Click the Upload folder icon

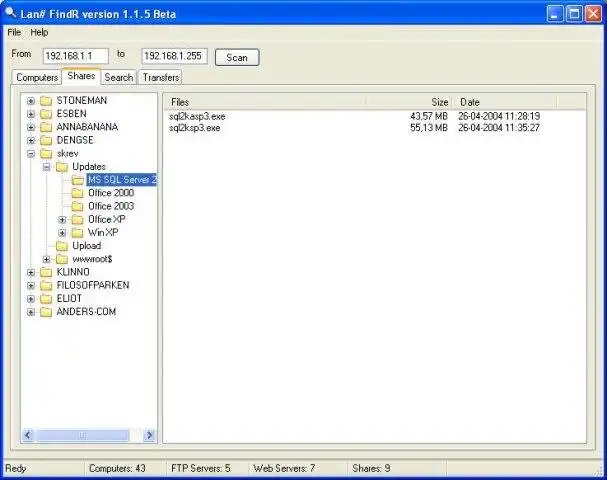point(62,246)
